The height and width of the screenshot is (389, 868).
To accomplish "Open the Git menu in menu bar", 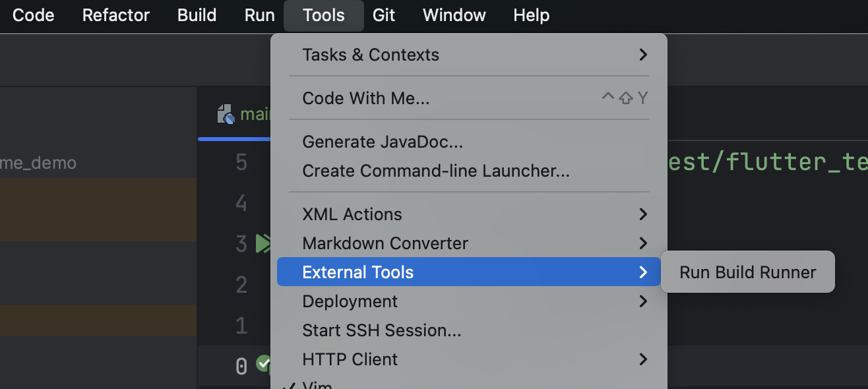I will point(384,15).
